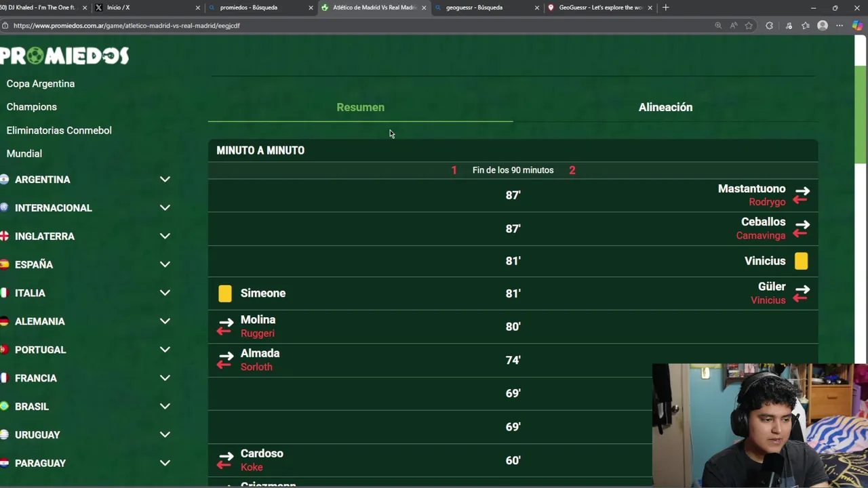Expand the INGLATERRA section chevron
This screenshot has height=488, width=868.
coord(165,236)
